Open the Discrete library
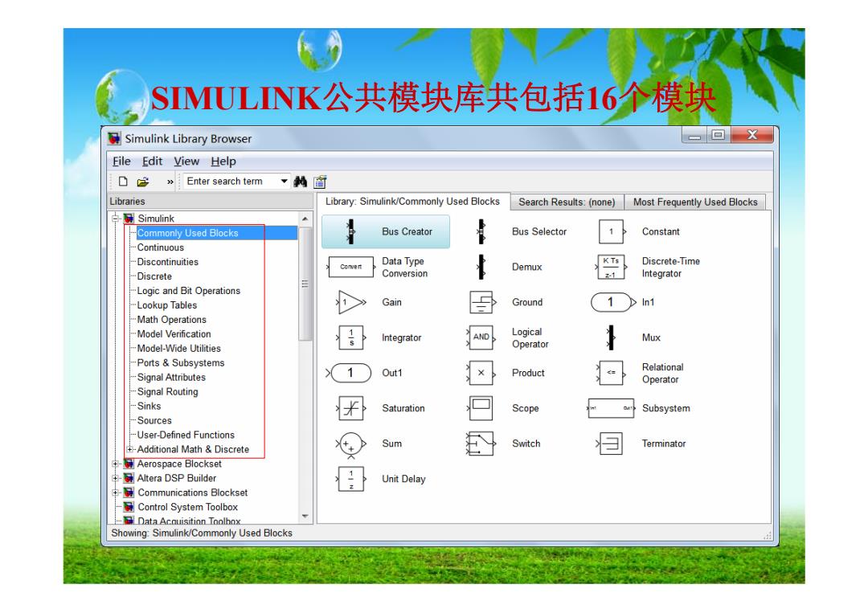 tap(154, 276)
